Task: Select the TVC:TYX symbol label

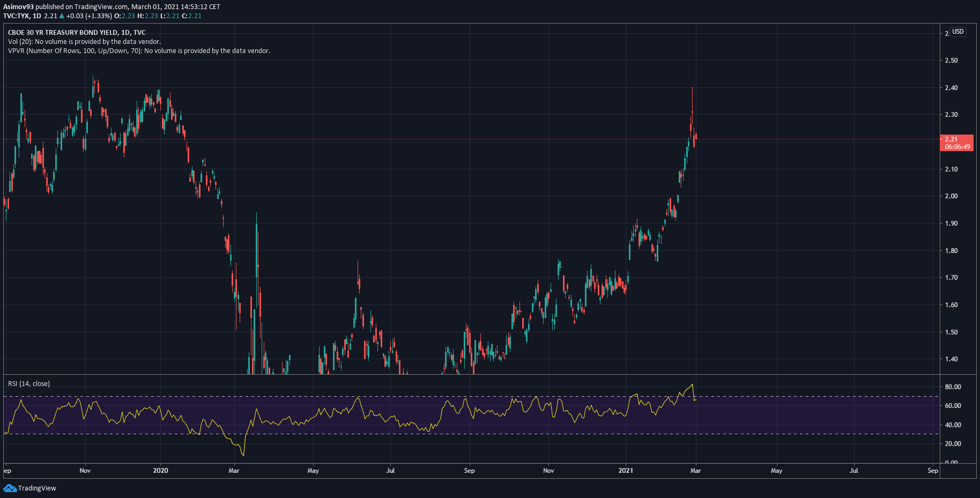Action: [x=16, y=16]
